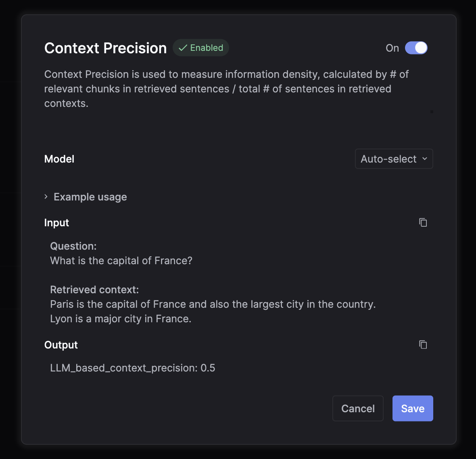Click the Input section heading
The height and width of the screenshot is (459, 476).
pos(56,223)
